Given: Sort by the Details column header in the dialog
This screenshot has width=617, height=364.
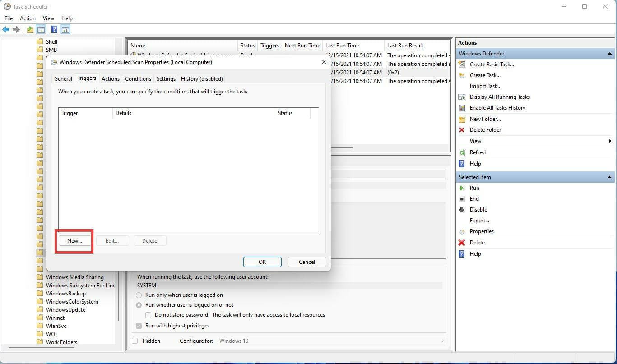Looking at the screenshot, I should click(x=194, y=113).
